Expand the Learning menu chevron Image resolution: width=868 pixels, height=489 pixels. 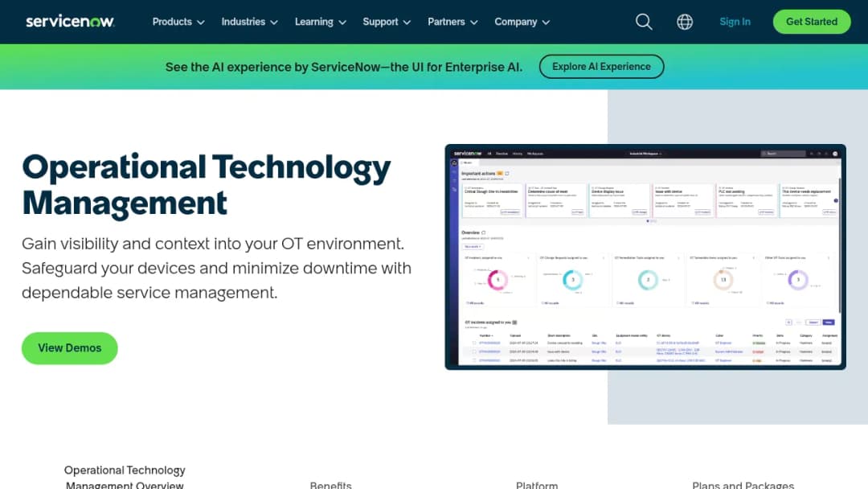[x=342, y=23]
